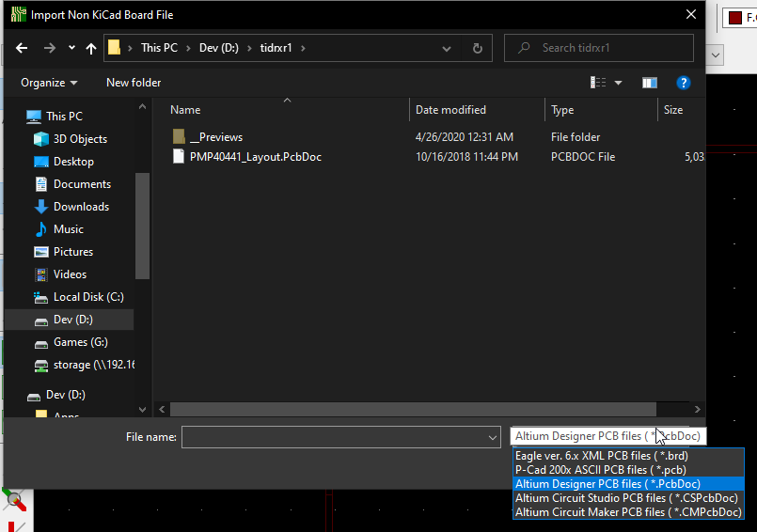Click the horizontal scrollbar left arrow
Image resolution: width=757 pixels, height=532 pixels.
tap(162, 410)
